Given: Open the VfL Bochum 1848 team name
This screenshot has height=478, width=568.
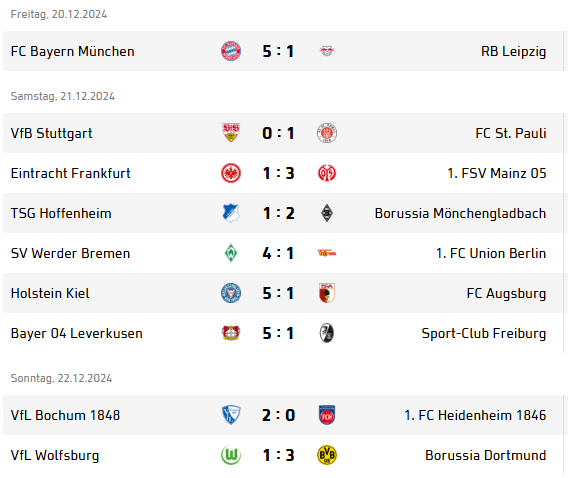Looking at the screenshot, I should pos(65,415).
